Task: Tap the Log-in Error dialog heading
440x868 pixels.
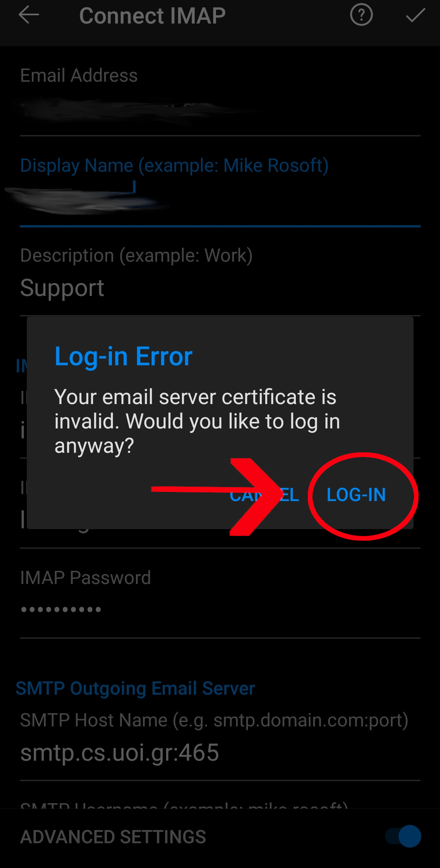Action: click(124, 357)
